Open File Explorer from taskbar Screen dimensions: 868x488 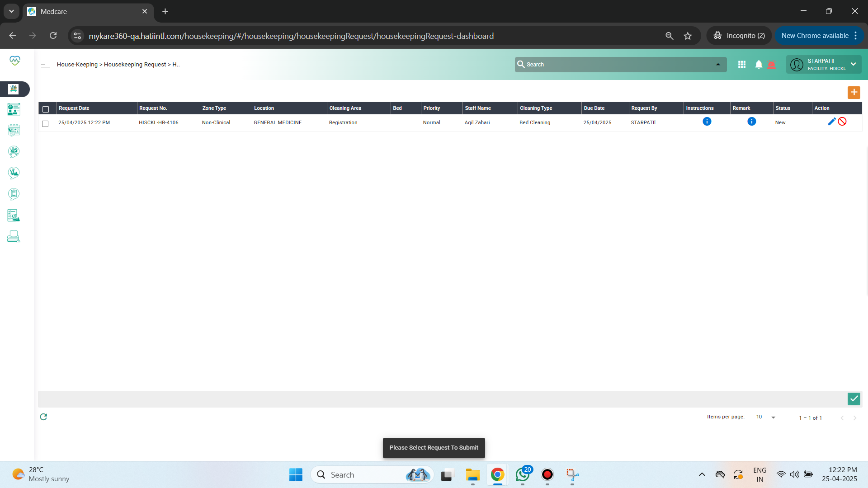(x=472, y=474)
